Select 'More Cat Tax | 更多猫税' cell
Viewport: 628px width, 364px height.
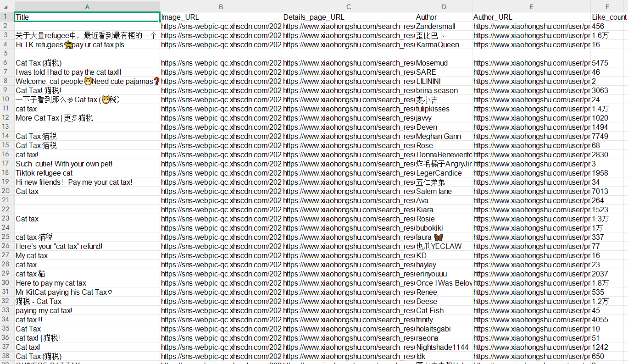click(87, 118)
